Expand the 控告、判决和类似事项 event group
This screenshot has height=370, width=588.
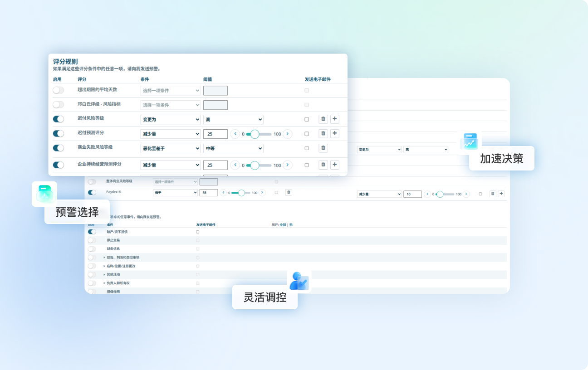(104, 257)
